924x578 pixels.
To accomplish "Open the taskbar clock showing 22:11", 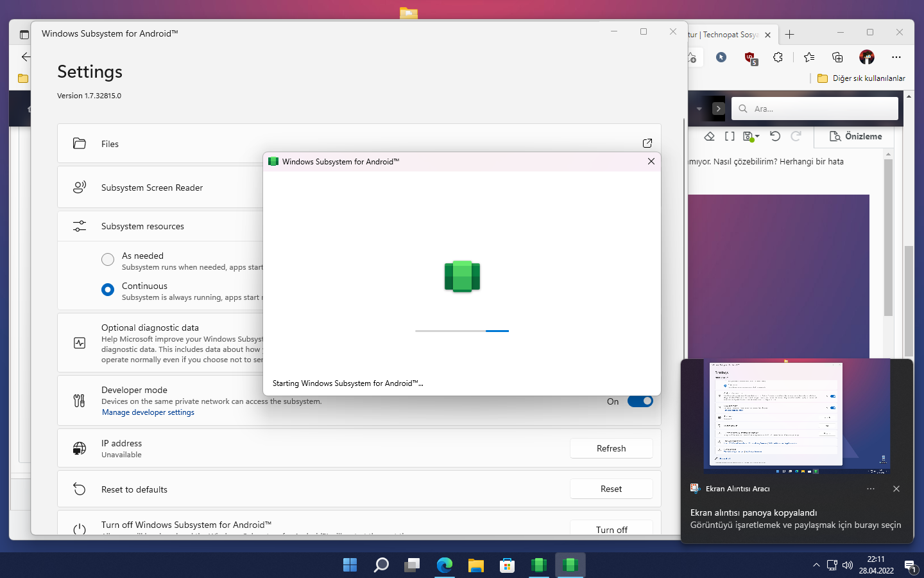I will click(x=877, y=565).
